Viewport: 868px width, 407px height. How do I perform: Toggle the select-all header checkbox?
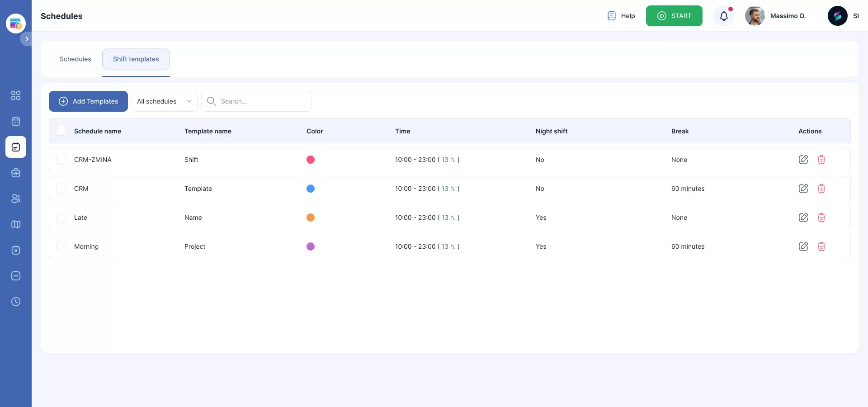click(x=61, y=131)
